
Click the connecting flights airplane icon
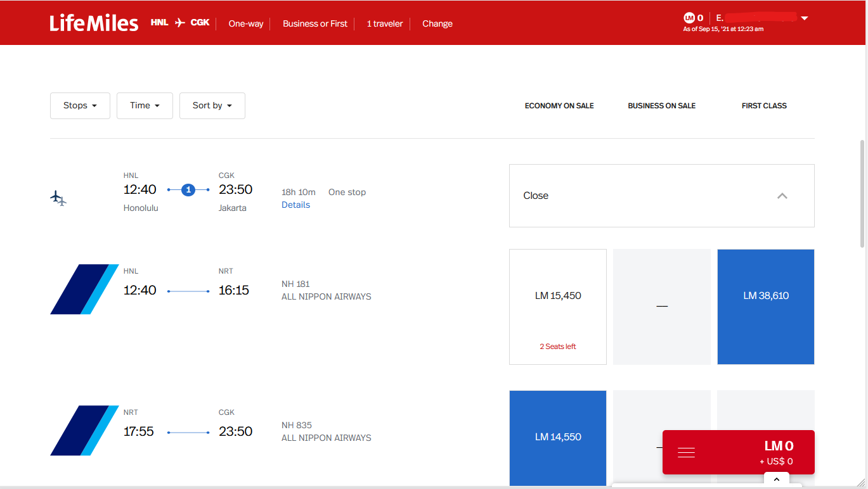pos(58,198)
